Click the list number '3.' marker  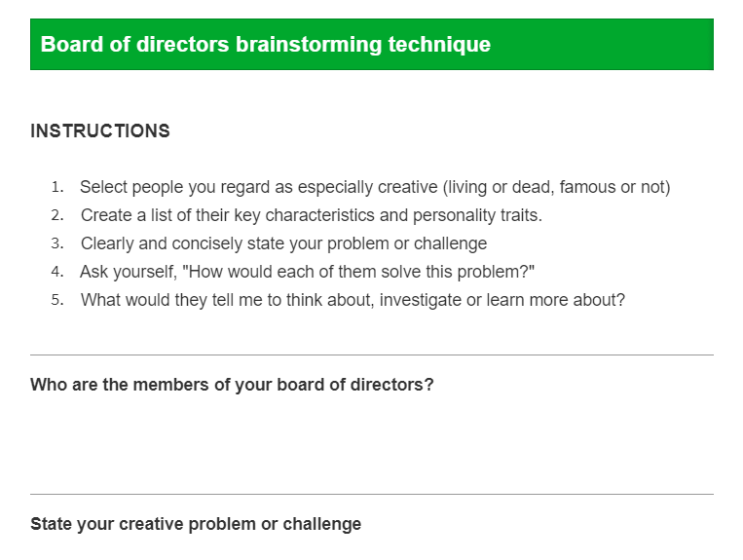tap(57, 243)
